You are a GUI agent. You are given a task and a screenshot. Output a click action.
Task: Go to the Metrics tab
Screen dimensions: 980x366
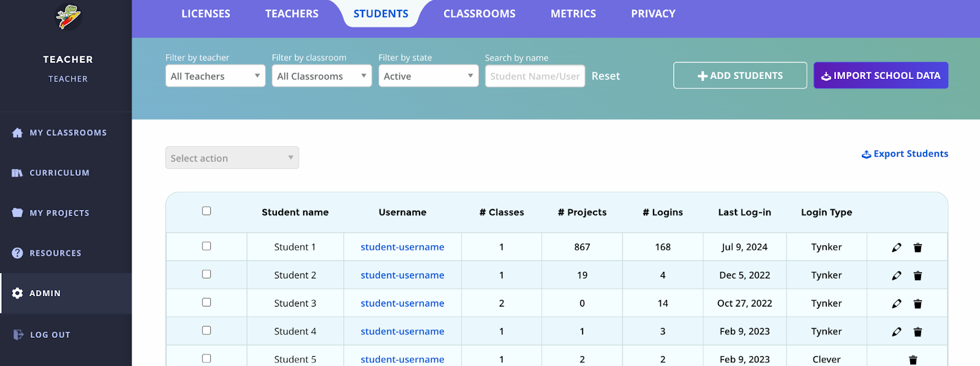pos(573,13)
